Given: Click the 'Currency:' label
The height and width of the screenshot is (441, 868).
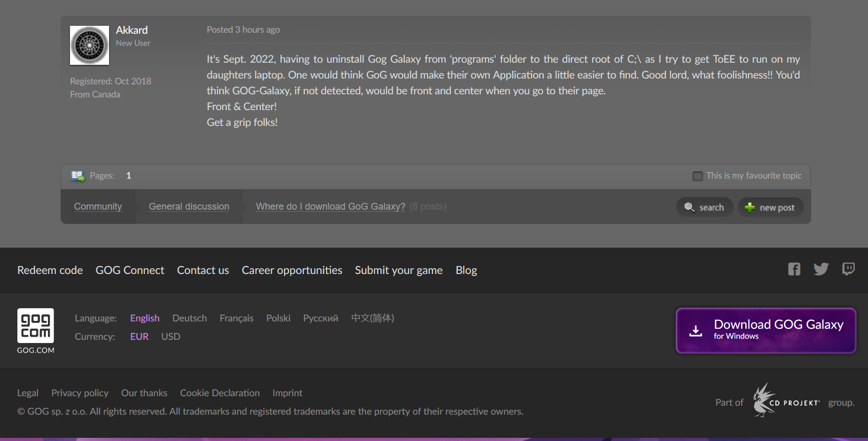Looking at the screenshot, I should pyautogui.click(x=95, y=337).
